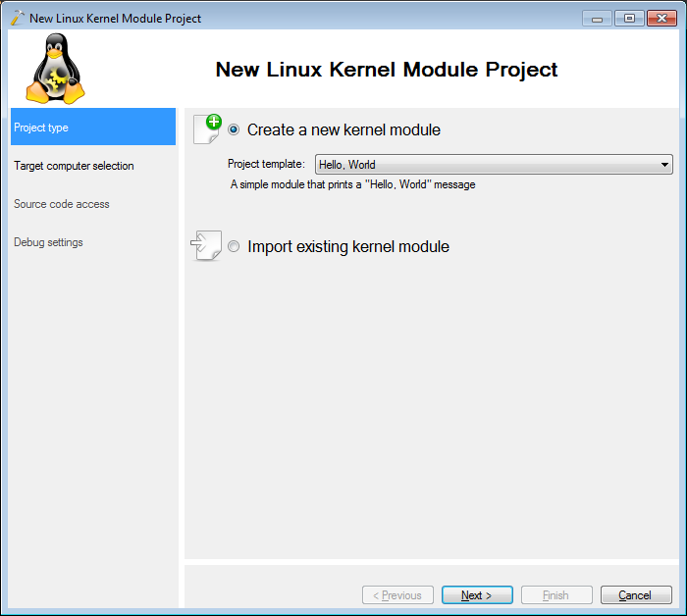687x616 pixels.
Task: Click the Cancel button
Action: (636, 595)
